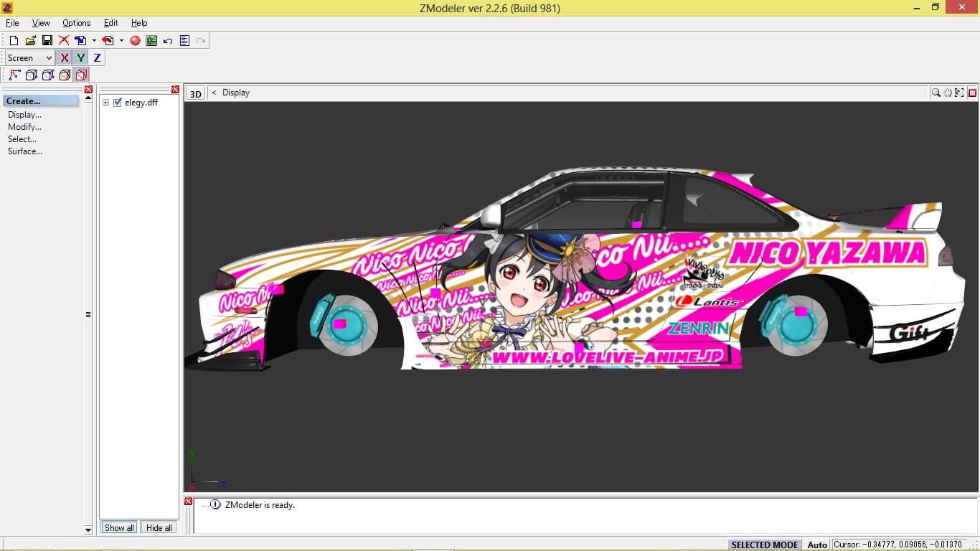Click the Import icon with blue arrow

[80, 41]
